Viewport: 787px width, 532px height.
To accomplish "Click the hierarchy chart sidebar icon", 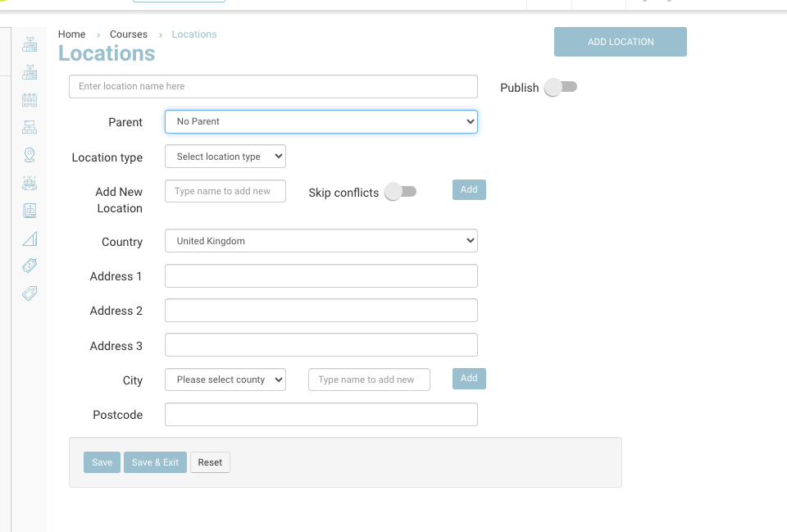I will click(30, 127).
